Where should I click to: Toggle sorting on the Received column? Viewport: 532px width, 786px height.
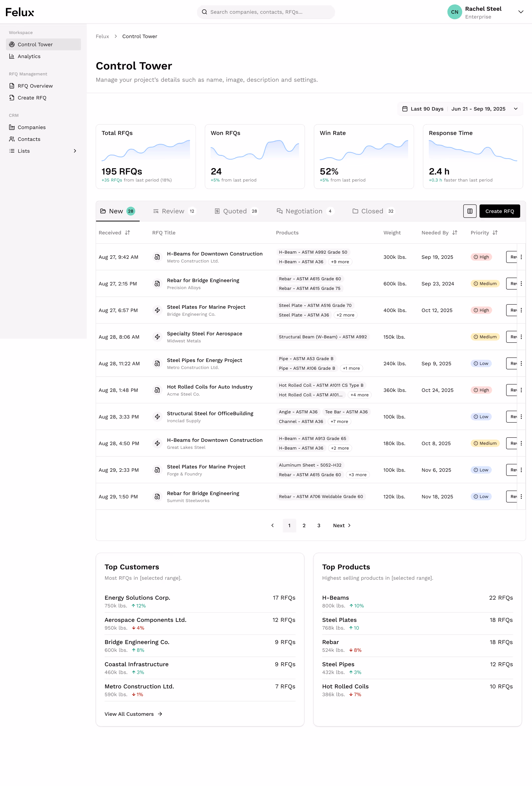click(x=127, y=233)
